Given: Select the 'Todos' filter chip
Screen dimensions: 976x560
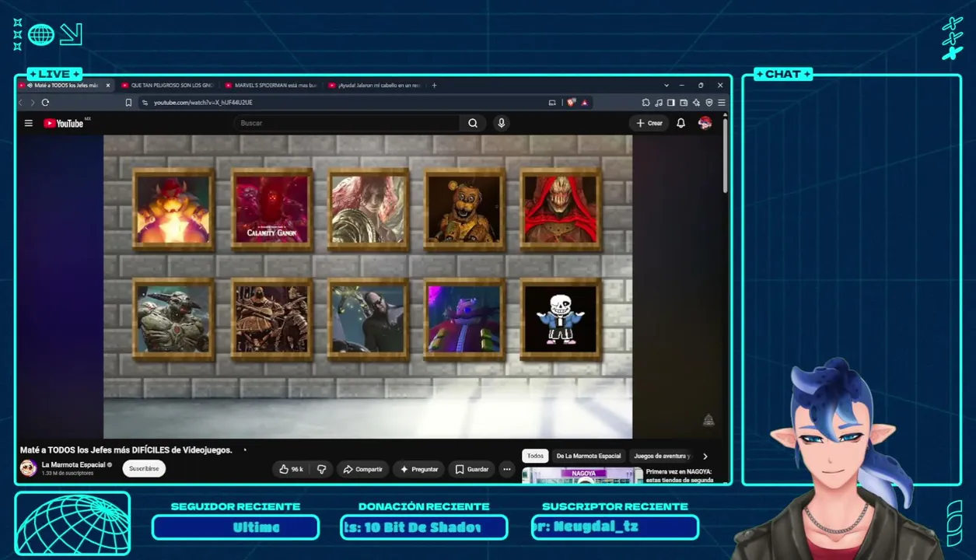Looking at the screenshot, I should (535, 457).
